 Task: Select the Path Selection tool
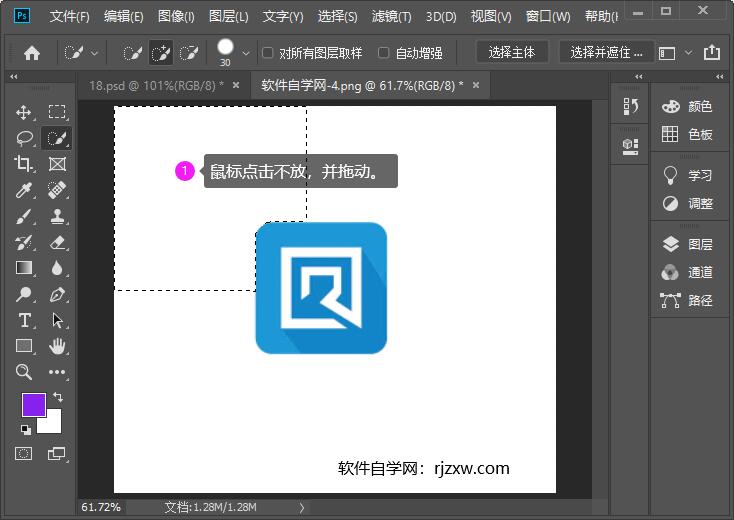(x=57, y=320)
